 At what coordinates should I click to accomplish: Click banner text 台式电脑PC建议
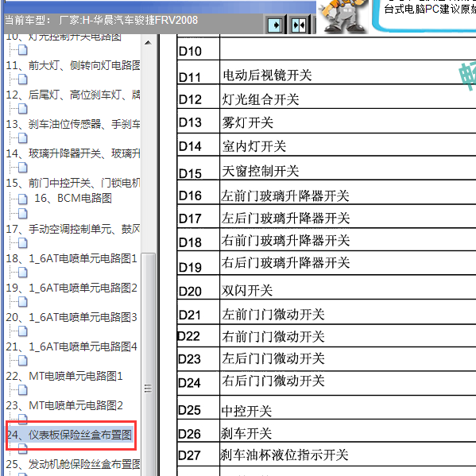[430, 9]
